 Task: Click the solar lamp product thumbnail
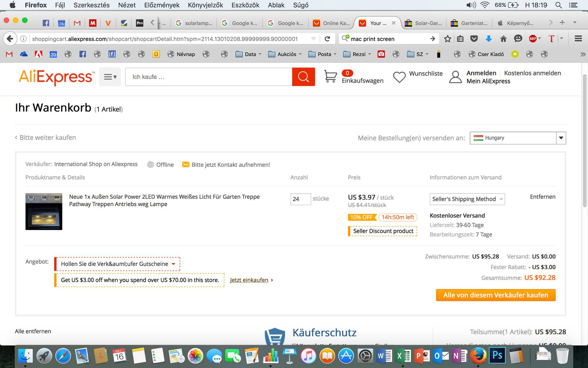(44, 212)
